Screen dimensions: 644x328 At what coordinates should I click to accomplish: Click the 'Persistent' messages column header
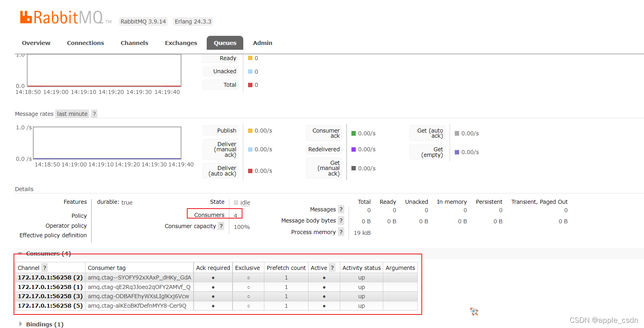coord(489,202)
